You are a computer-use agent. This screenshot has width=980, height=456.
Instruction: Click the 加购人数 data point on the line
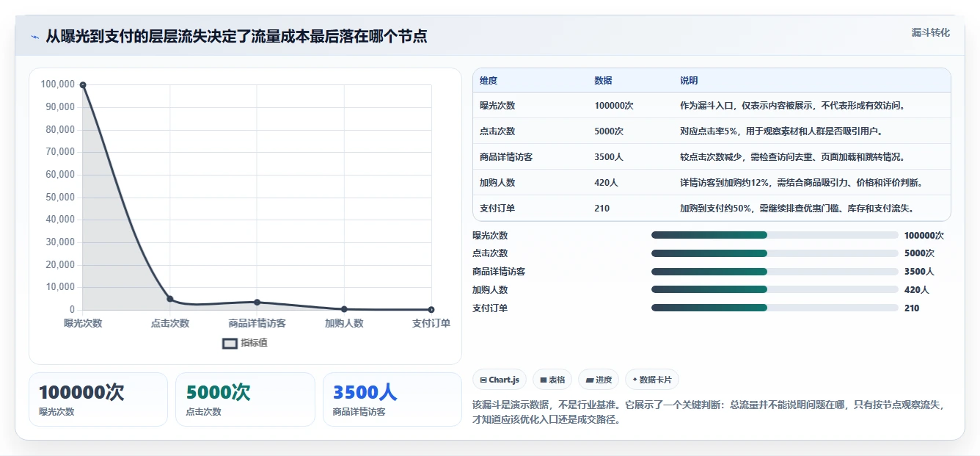click(344, 309)
